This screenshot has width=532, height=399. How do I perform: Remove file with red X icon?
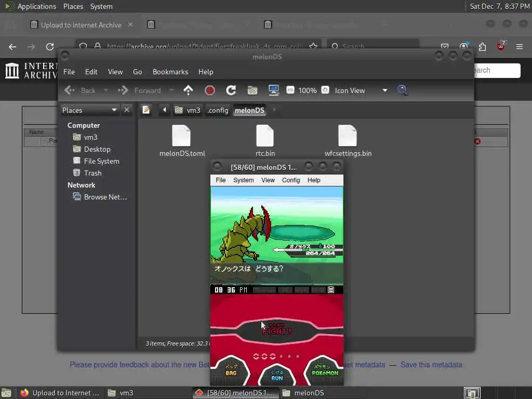(x=477, y=141)
